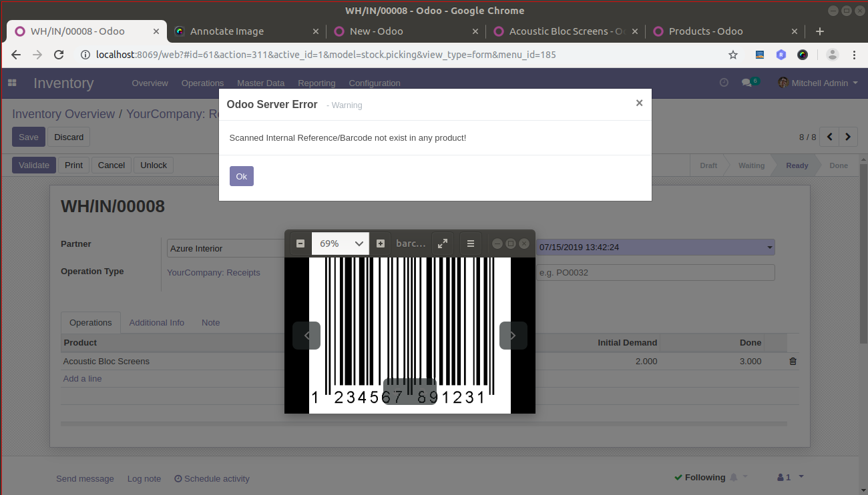Show the next image in viewer
Viewport: 868px width, 495px height.
point(513,336)
